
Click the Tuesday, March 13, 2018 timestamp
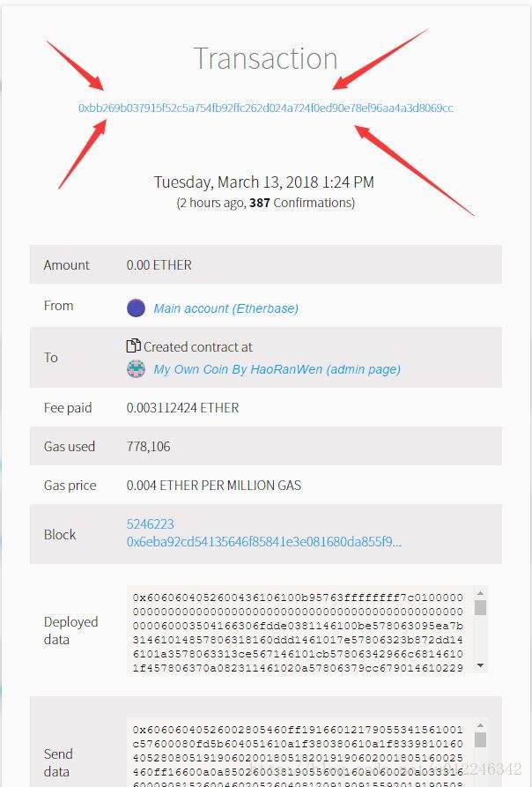click(x=264, y=182)
